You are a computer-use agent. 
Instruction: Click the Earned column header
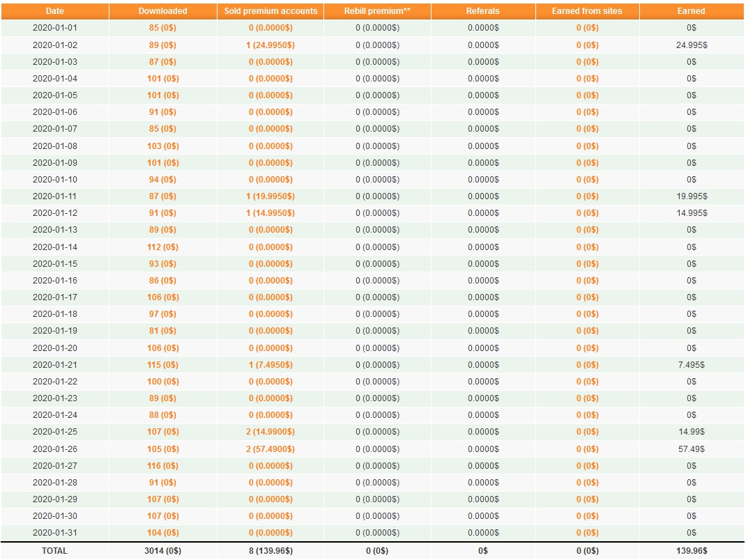point(691,11)
